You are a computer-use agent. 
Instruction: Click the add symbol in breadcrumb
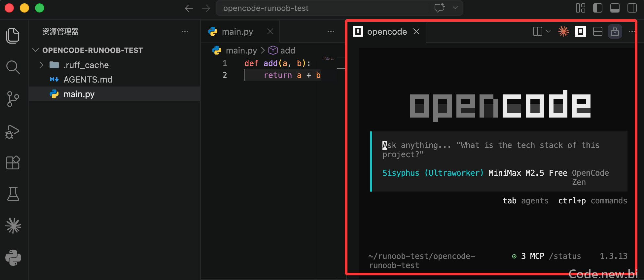click(282, 50)
